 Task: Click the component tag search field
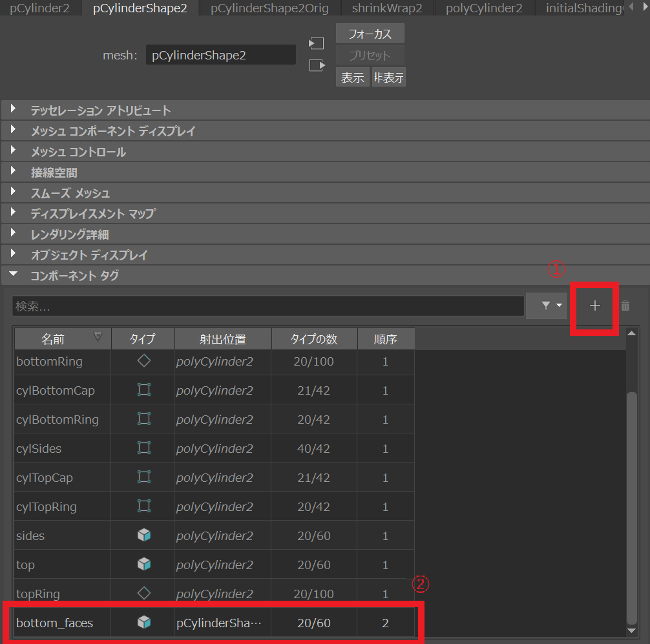(267, 307)
